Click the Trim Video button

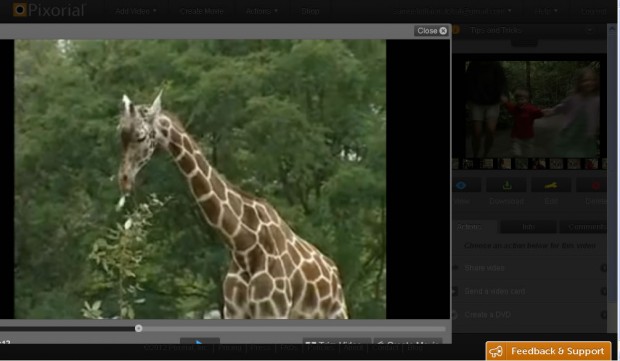[x=336, y=342]
